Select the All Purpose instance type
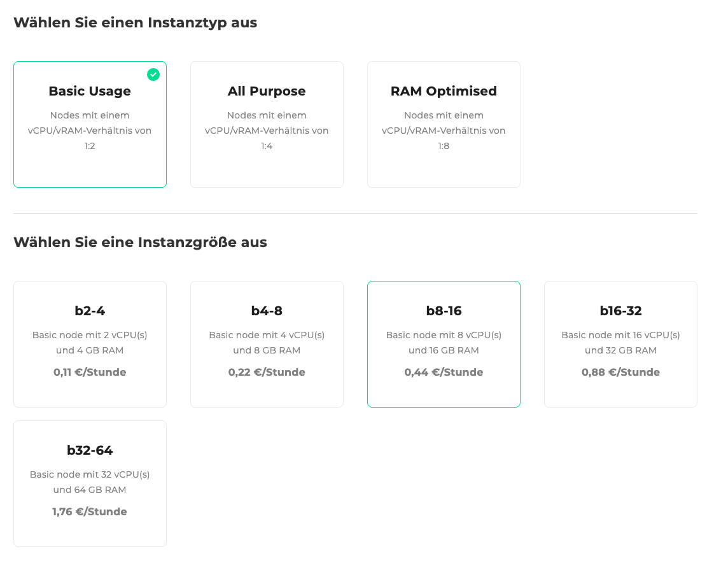 [x=267, y=124]
